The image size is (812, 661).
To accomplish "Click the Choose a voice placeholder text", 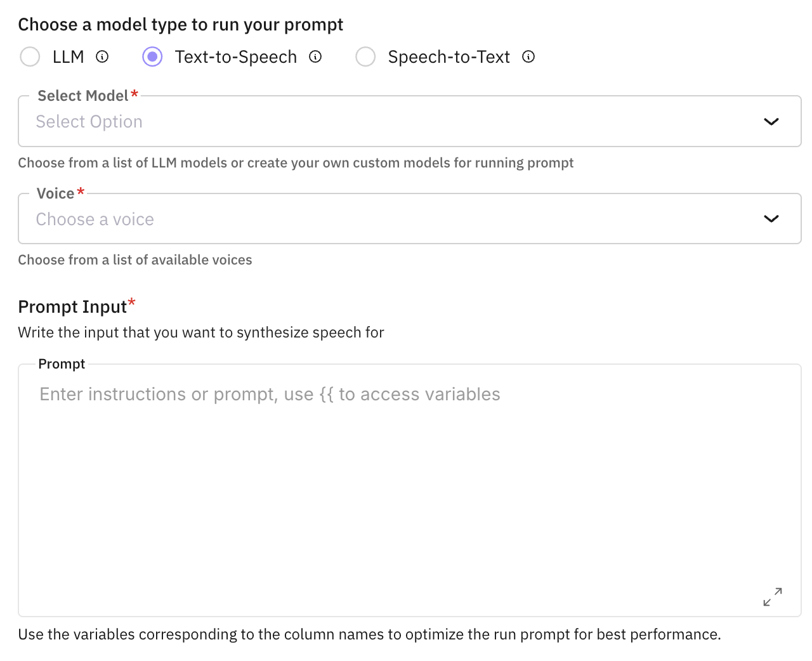I will point(95,219).
